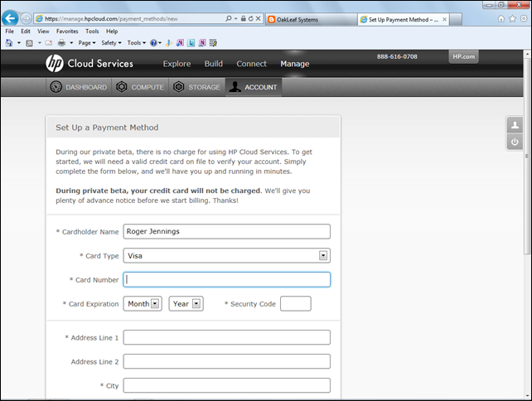Open the STORAGE section
Screen dimensions: 532x401
pos(196,87)
